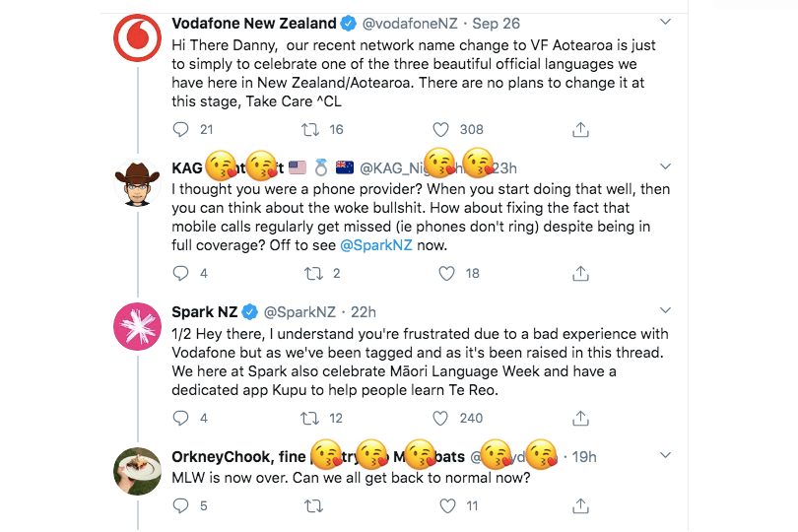Image resolution: width=798 pixels, height=532 pixels.
Task: Open the cowboy hat user avatar
Action: click(138, 183)
